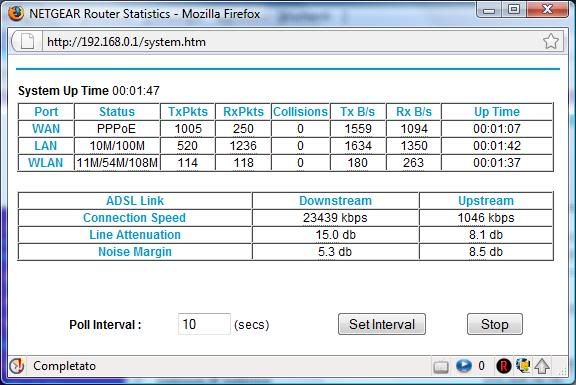Image resolution: width=576 pixels, height=385 pixels.
Task: Click the red R icon in status bar
Action: click(504, 366)
